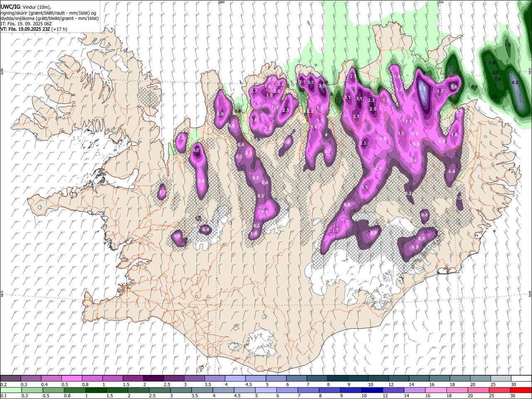Click the 1.4 precipitation value on the map
This screenshot has height=399, width=532.
(x=397, y=77)
